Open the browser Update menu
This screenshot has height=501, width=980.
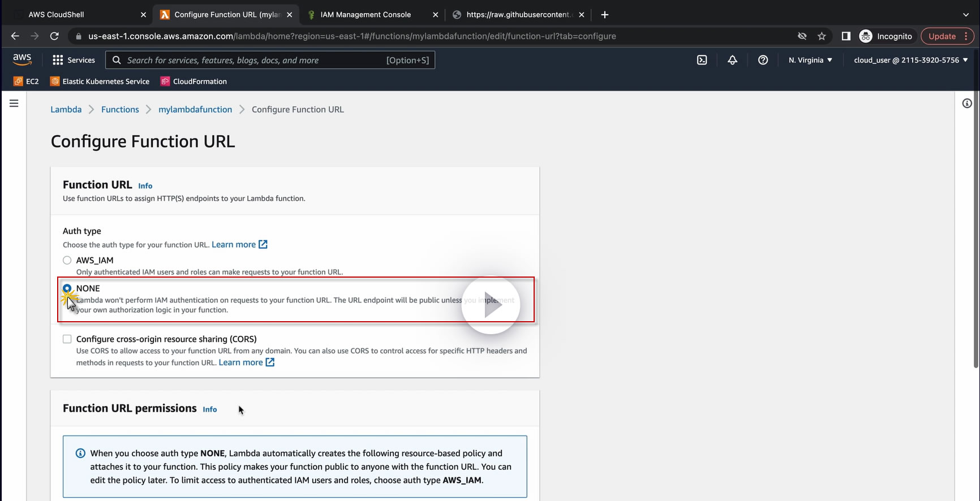click(948, 36)
